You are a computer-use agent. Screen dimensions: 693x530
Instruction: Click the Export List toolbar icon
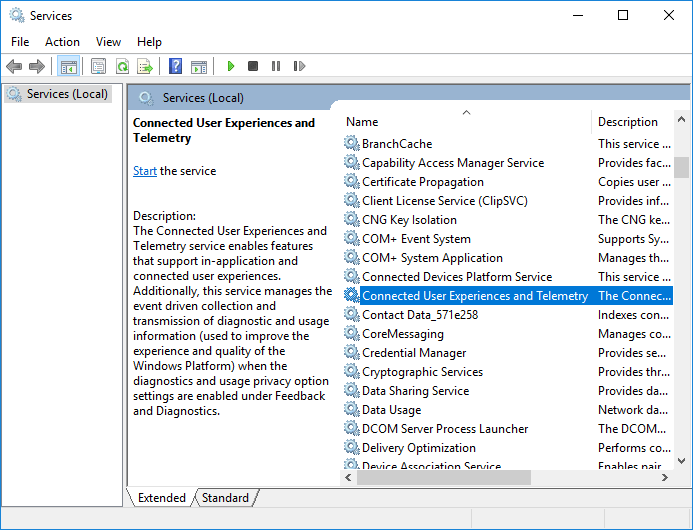pos(145,66)
